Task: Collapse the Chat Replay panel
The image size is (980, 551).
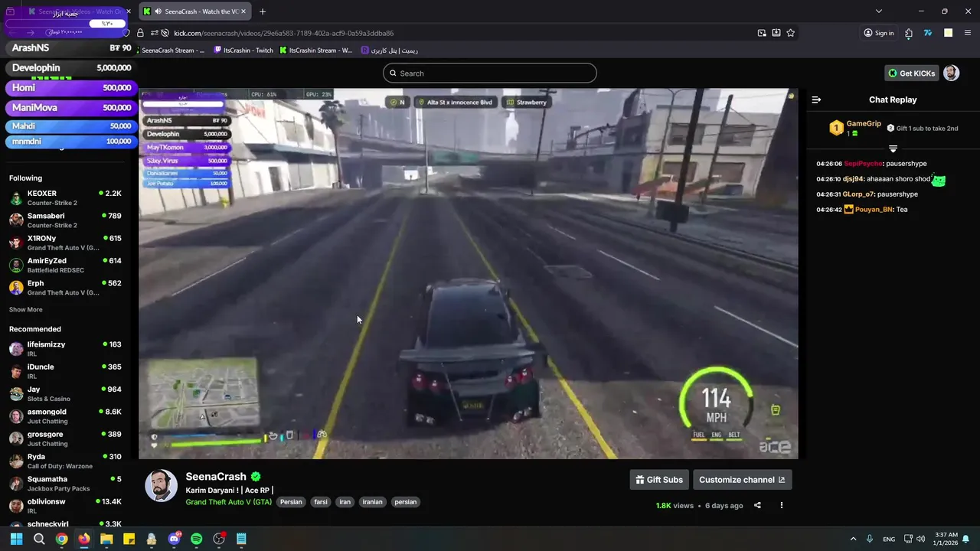Action: click(816, 99)
